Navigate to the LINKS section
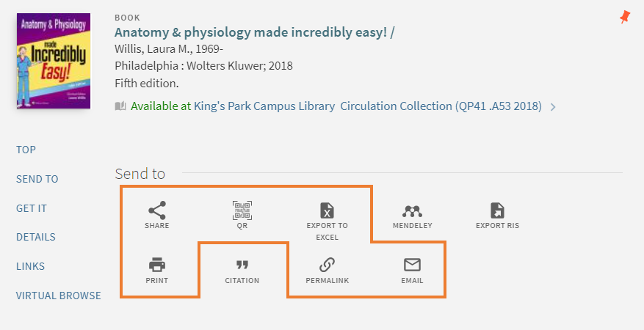Viewport: 644px width, 330px height. 30,266
